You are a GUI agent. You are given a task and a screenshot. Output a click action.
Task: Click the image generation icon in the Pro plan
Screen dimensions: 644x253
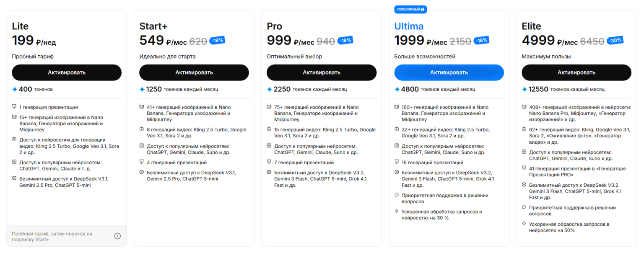pos(269,107)
